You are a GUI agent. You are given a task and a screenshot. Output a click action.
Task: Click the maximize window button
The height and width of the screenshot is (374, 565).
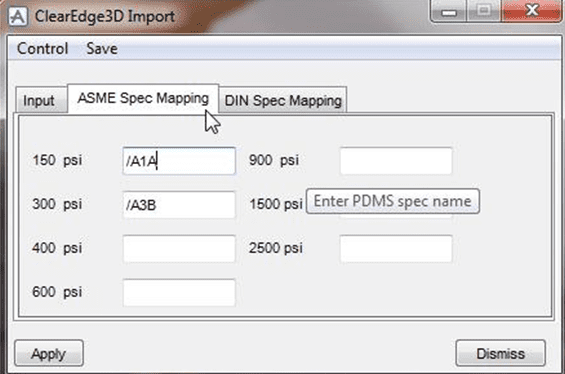(484, 11)
